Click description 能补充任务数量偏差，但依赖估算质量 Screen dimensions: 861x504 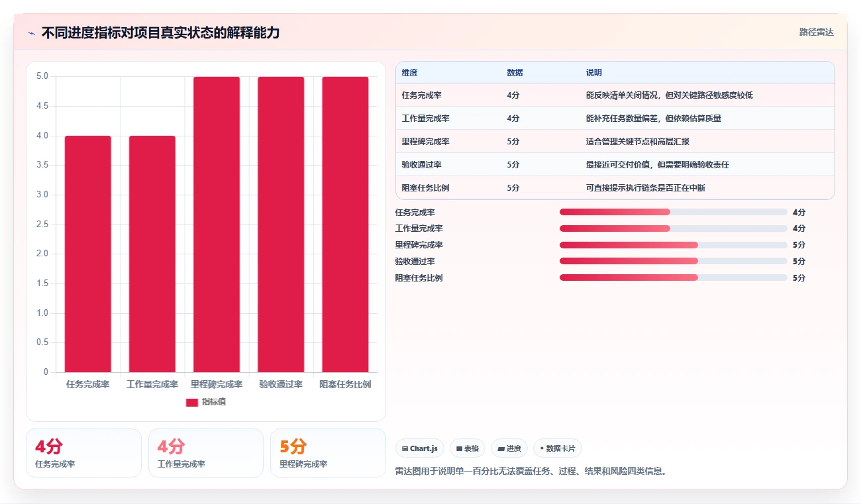pos(653,119)
